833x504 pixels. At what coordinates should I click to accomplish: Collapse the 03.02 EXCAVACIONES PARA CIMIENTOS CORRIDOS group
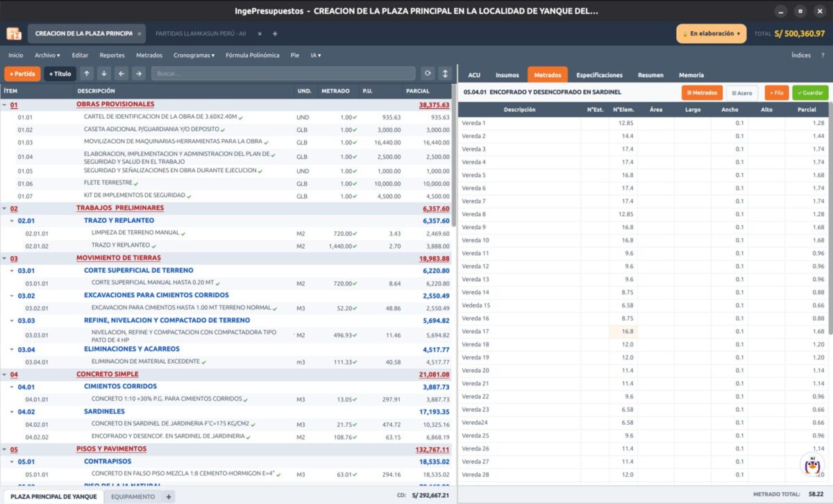12,296
